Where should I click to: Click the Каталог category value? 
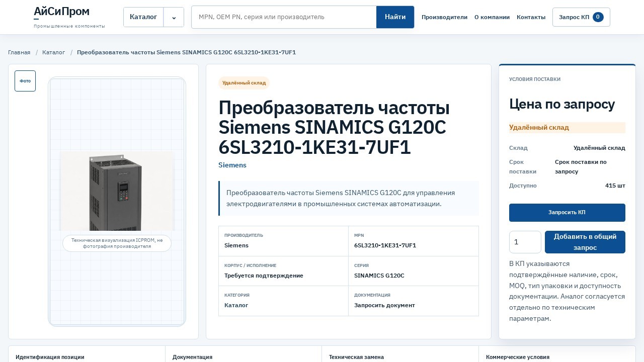click(236, 305)
